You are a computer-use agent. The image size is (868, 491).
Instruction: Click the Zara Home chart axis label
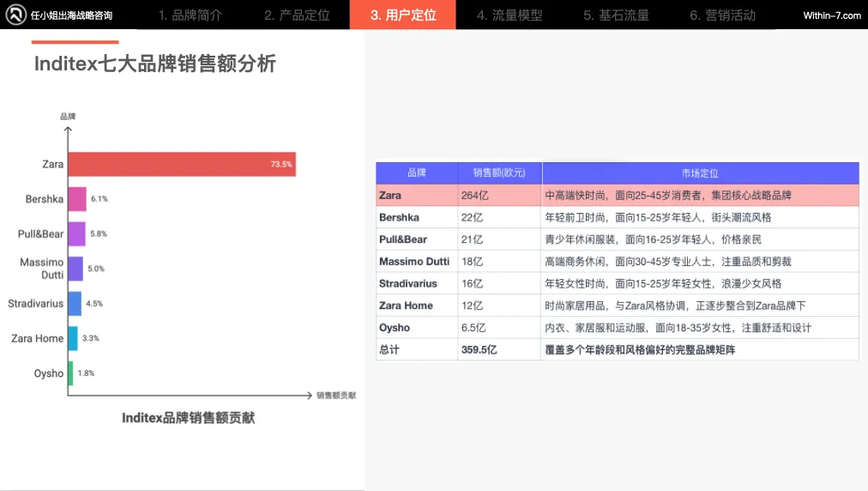point(37,338)
